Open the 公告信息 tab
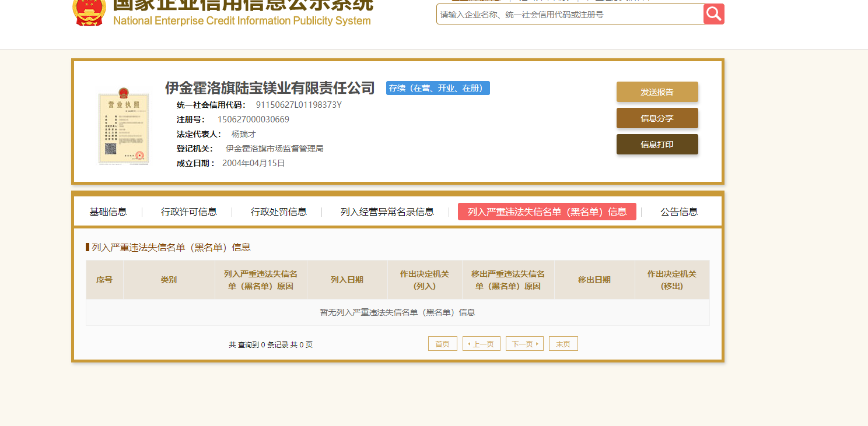The height and width of the screenshot is (426, 868). (x=679, y=212)
